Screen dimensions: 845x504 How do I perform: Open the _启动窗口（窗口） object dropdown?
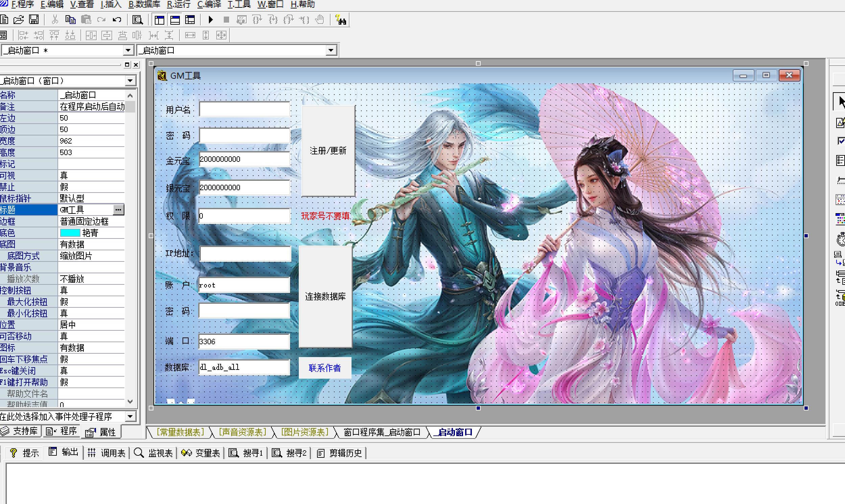(x=130, y=81)
